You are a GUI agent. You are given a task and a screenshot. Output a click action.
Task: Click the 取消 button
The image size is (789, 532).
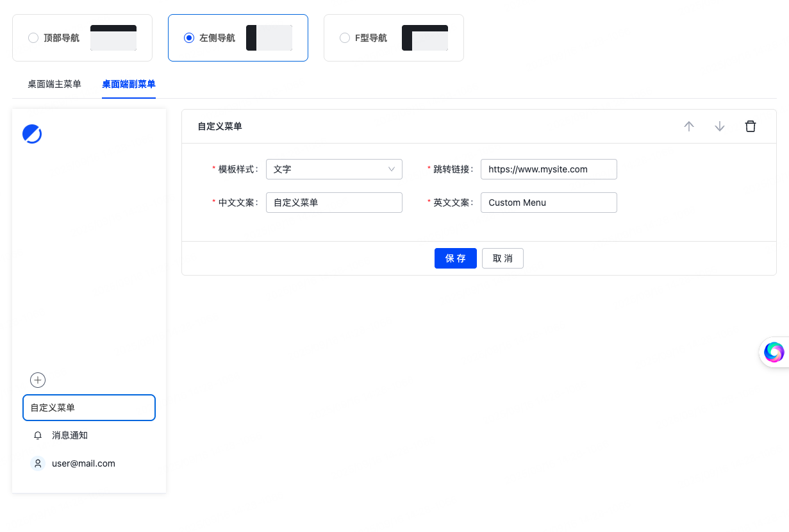point(502,258)
